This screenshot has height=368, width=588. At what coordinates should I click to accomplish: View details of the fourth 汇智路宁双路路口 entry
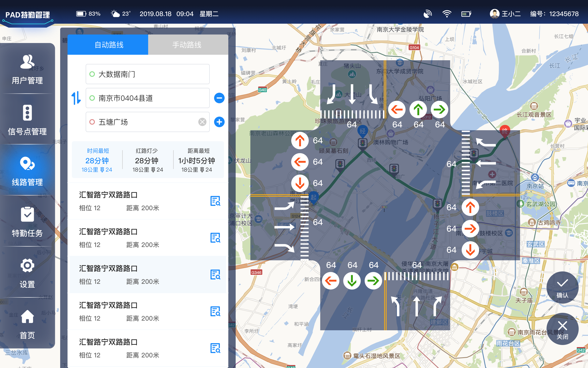215,311
